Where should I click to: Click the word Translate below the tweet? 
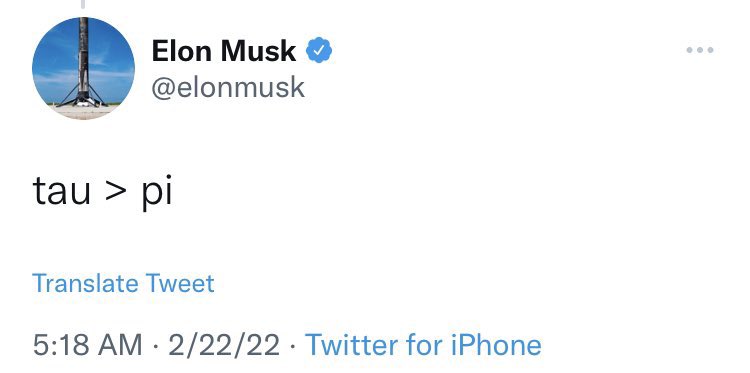click(x=85, y=283)
